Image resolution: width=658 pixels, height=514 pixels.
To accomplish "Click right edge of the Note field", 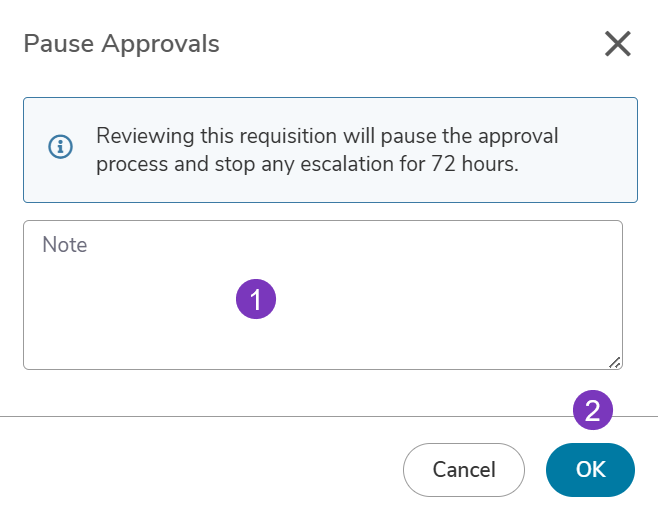I will click(619, 295).
